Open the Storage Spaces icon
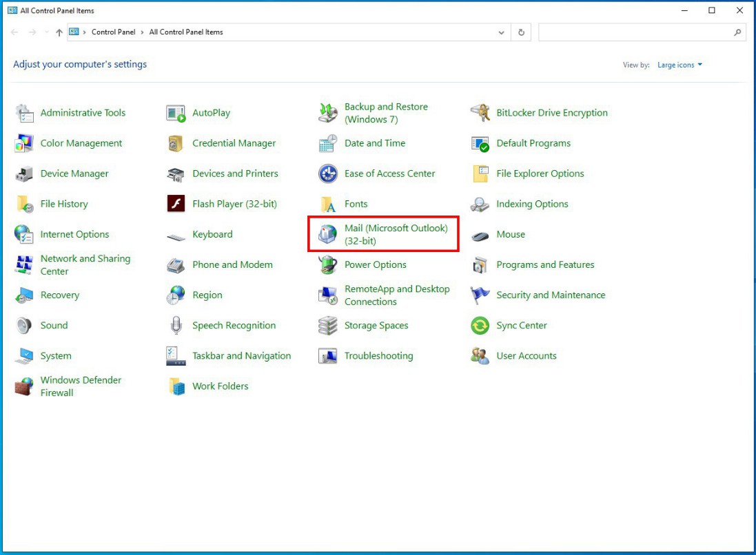This screenshot has width=756, height=555. tap(328, 326)
